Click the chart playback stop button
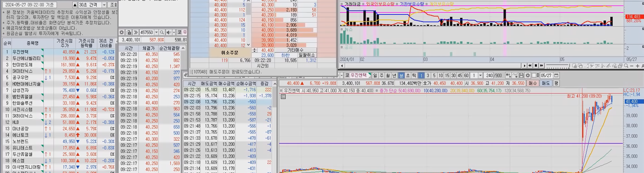The image size is (644, 173). [x=536, y=66]
